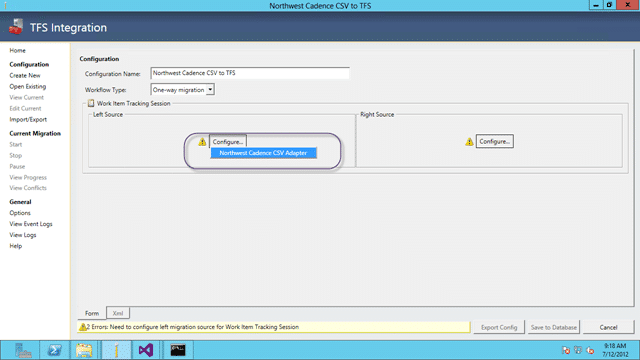This screenshot has height=360, width=640.
Task: Click View Conflicts in the sidebar
Action: tap(28, 188)
